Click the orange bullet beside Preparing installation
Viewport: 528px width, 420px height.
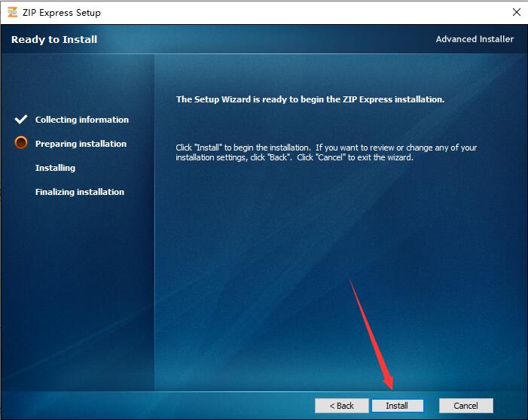(x=21, y=143)
